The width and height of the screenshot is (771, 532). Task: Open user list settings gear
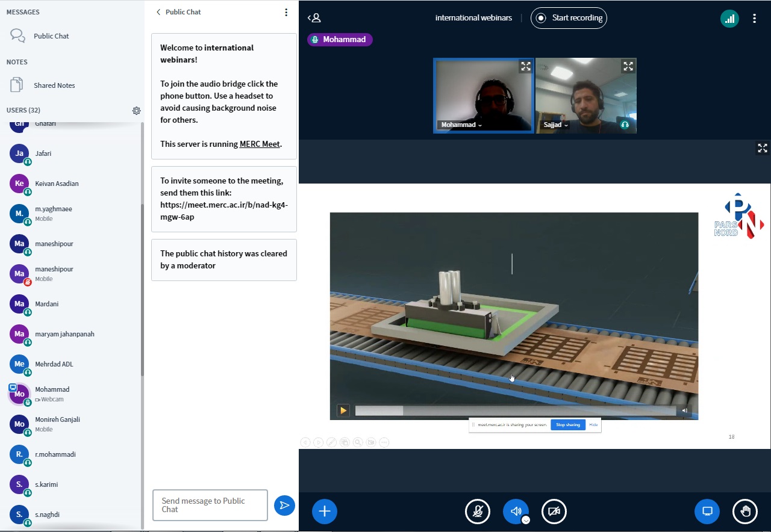point(136,111)
